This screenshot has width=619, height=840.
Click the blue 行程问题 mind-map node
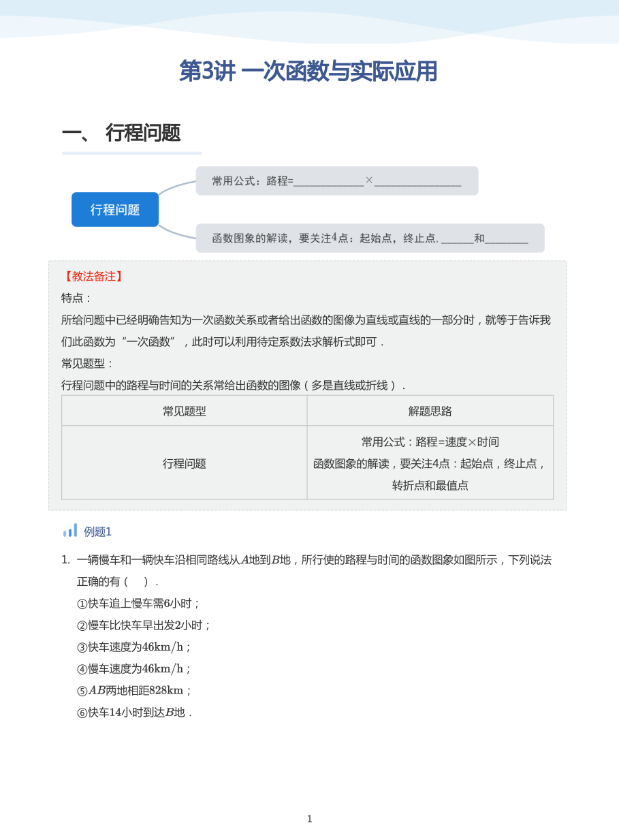[x=115, y=210]
